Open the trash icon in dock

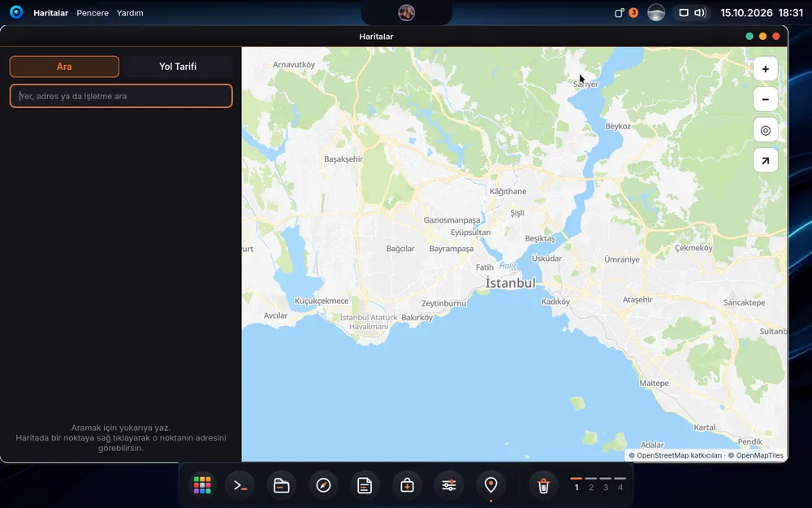543,486
